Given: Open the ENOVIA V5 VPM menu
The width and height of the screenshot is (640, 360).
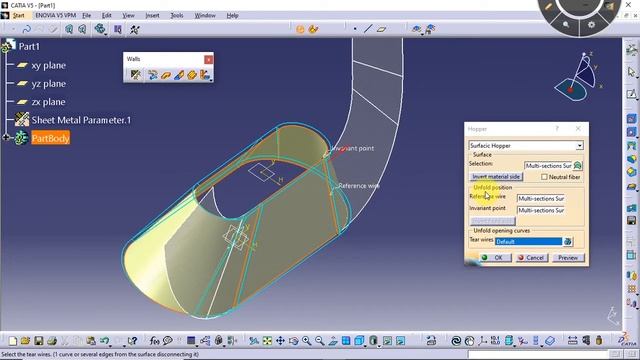Looking at the screenshot, I should coord(56,15).
